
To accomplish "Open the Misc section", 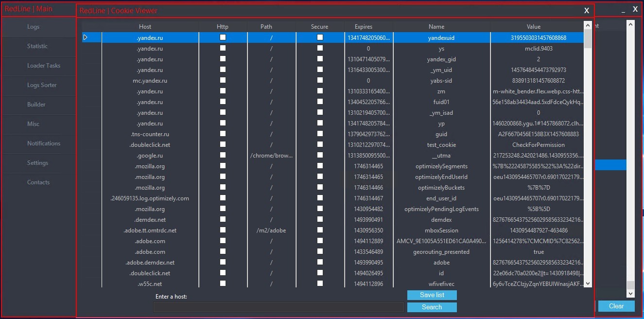I will tap(38, 124).
